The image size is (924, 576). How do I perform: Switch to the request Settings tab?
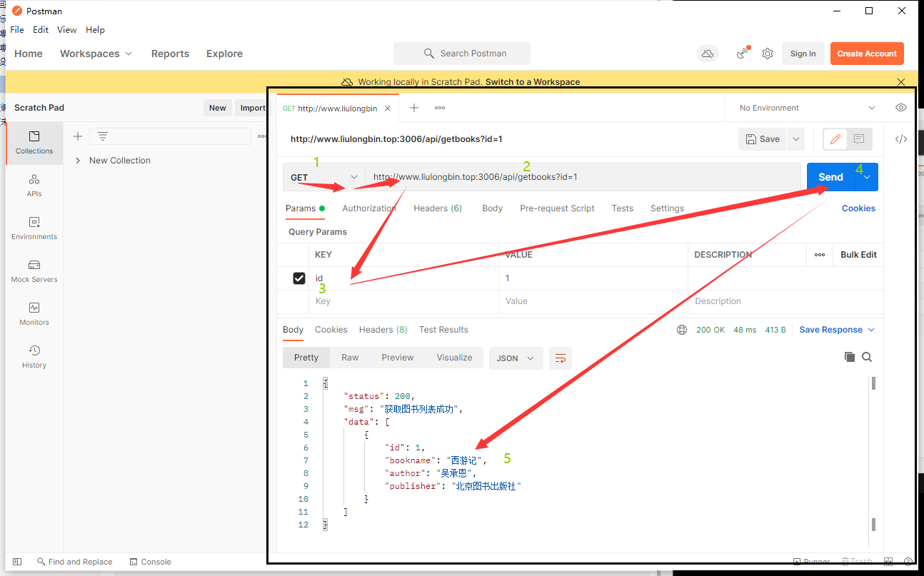pos(667,208)
